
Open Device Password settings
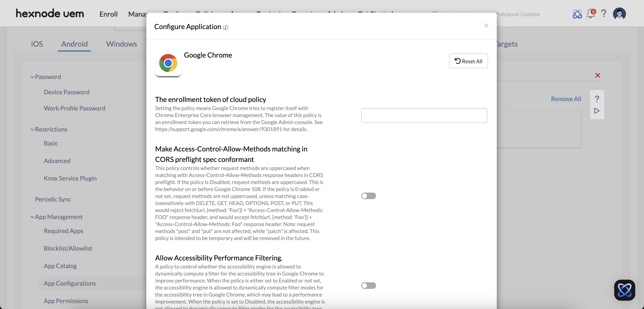[67, 92]
